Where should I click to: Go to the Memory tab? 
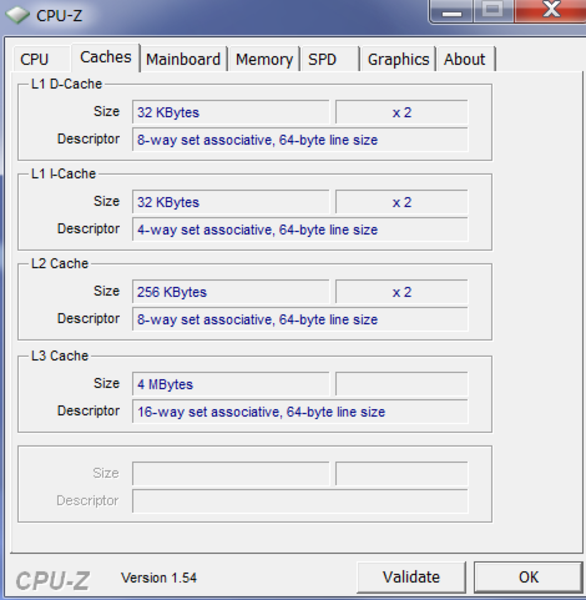click(264, 59)
